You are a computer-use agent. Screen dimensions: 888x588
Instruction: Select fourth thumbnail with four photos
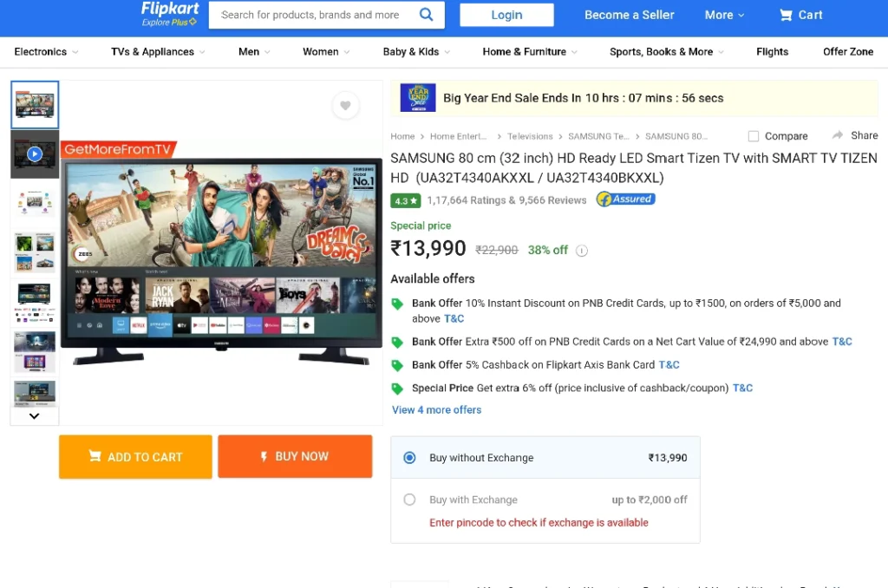coord(35,252)
